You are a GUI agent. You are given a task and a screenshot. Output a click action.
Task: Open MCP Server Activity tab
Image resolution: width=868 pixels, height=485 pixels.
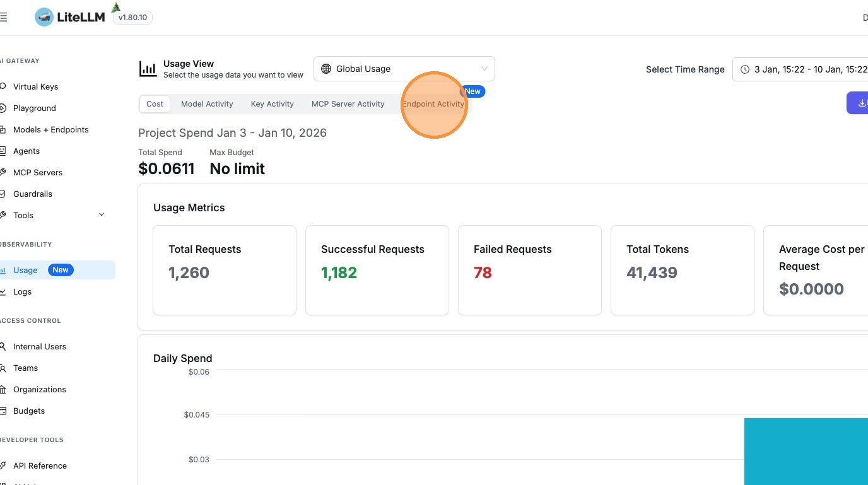[348, 104]
